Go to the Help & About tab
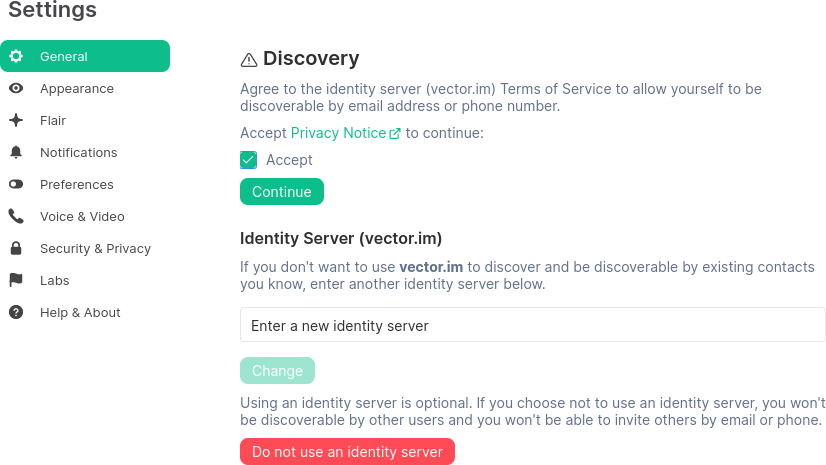This screenshot has height=465, width=826. [80, 312]
